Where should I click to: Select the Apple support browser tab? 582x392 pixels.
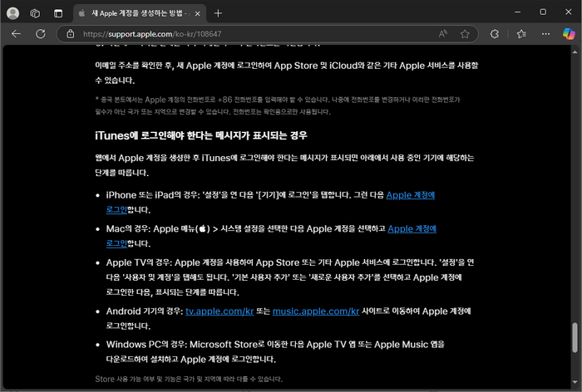click(x=140, y=13)
